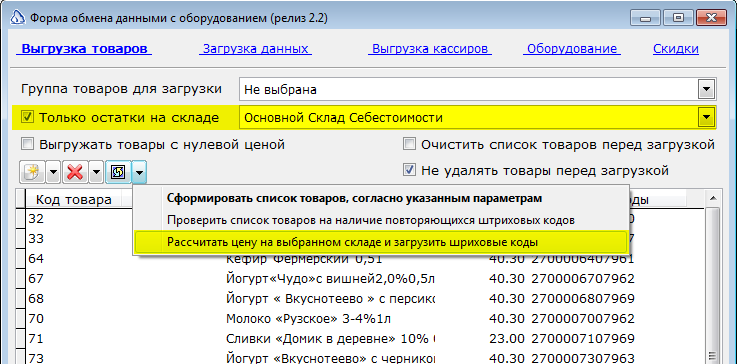Click the Основной Склад Себестоимости field text

[x=343, y=117]
